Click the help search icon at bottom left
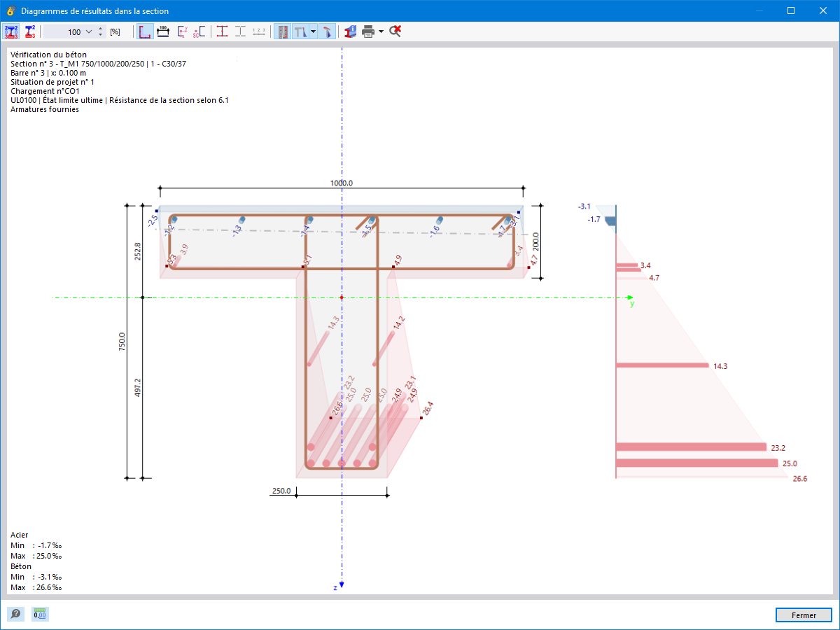840x630 pixels. pyautogui.click(x=15, y=615)
